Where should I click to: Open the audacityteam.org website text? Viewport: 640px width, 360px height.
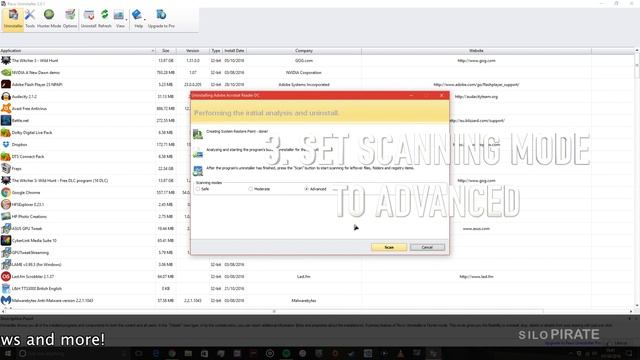point(476,96)
